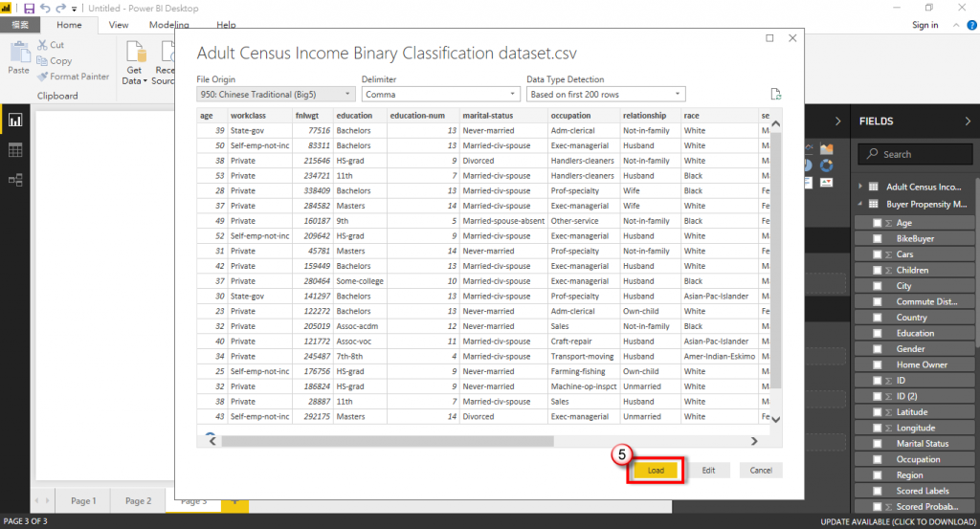Click the Adult Census Inco... table icon
980x529 pixels.
pyautogui.click(x=874, y=187)
